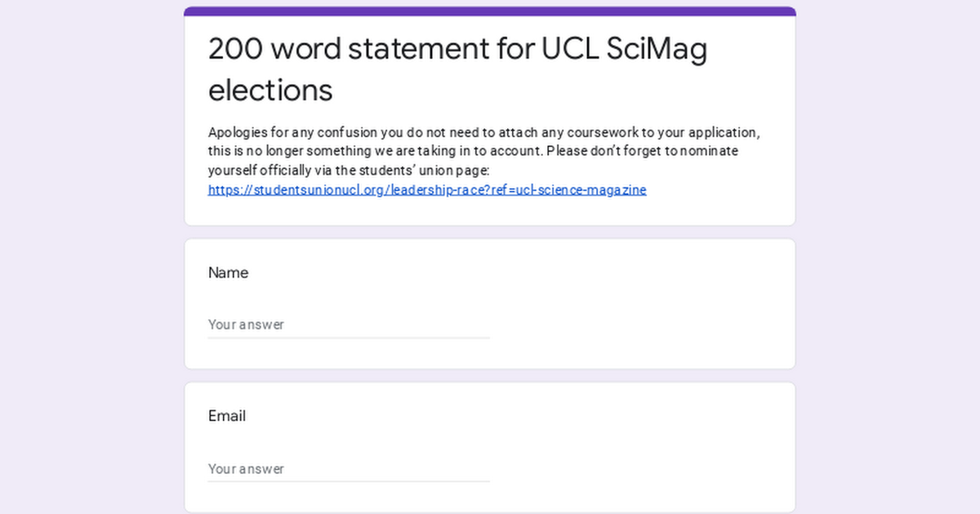Click the Name answer field
The image size is (980, 514).
[x=349, y=325]
